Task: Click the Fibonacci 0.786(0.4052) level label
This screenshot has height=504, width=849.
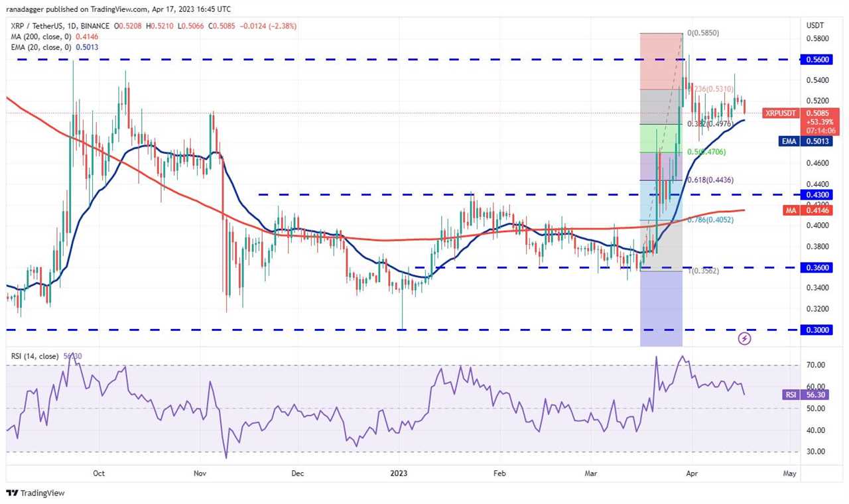Action: click(710, 220)
